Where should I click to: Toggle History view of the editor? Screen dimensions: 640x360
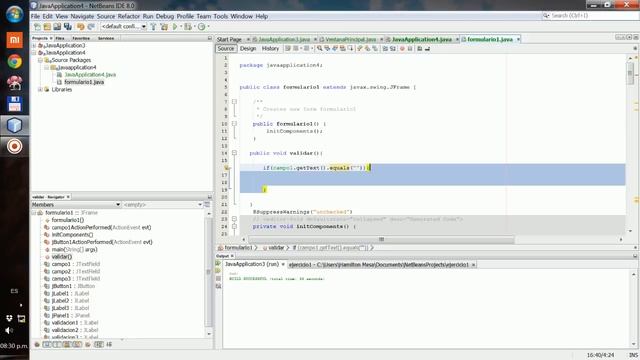[270, 49]
